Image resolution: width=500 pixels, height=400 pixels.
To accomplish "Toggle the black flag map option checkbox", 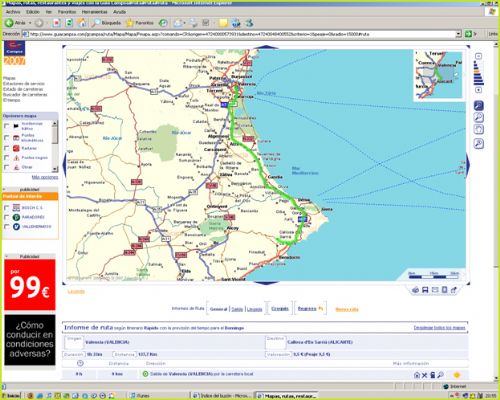I will [x=6, y=126].
